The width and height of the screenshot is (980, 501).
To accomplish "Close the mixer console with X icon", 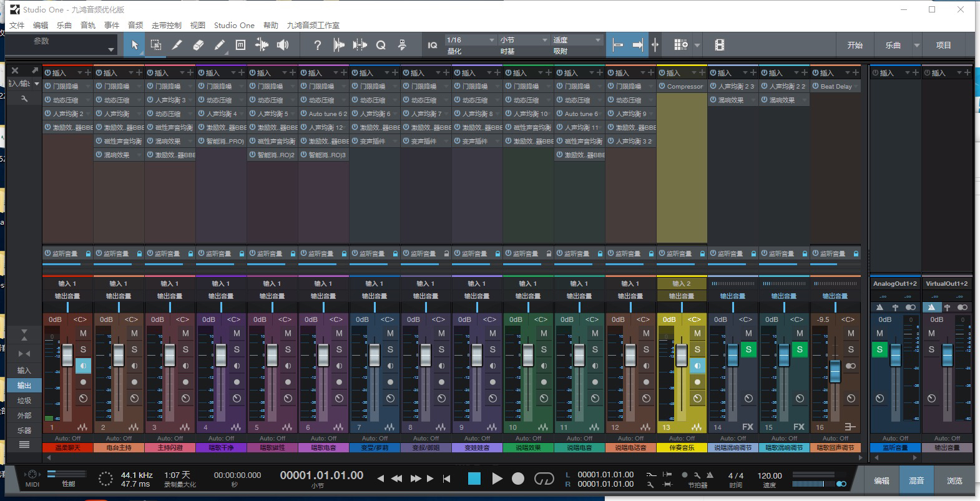I will (16, 71).
